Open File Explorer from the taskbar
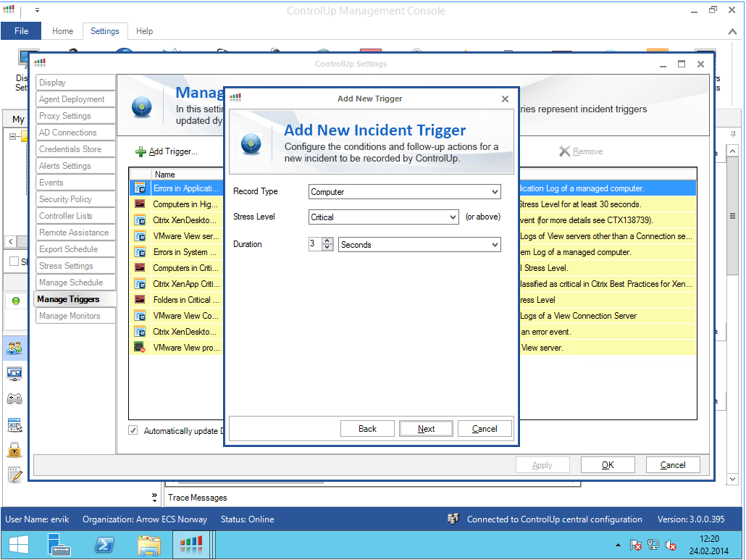Viewport: 746px width, 560px height. coord(149,546)
